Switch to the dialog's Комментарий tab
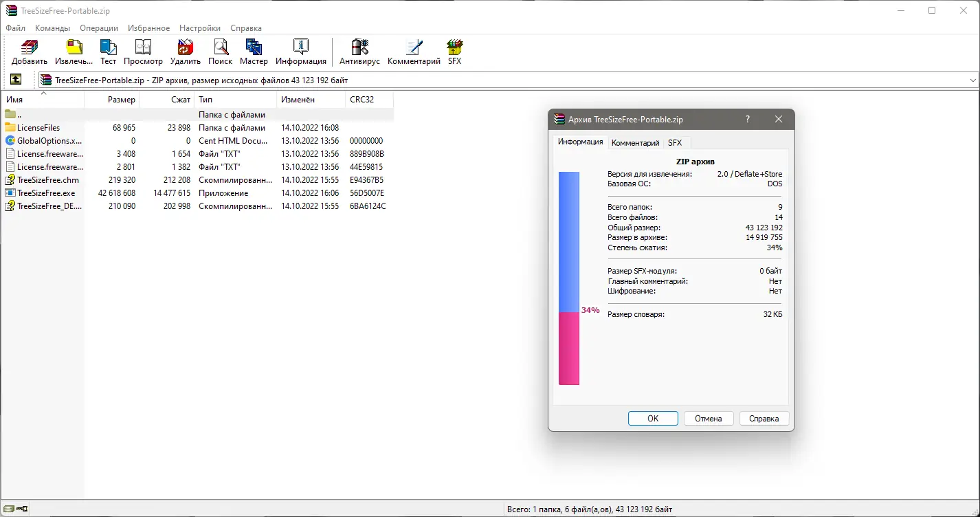 [635, 142]
